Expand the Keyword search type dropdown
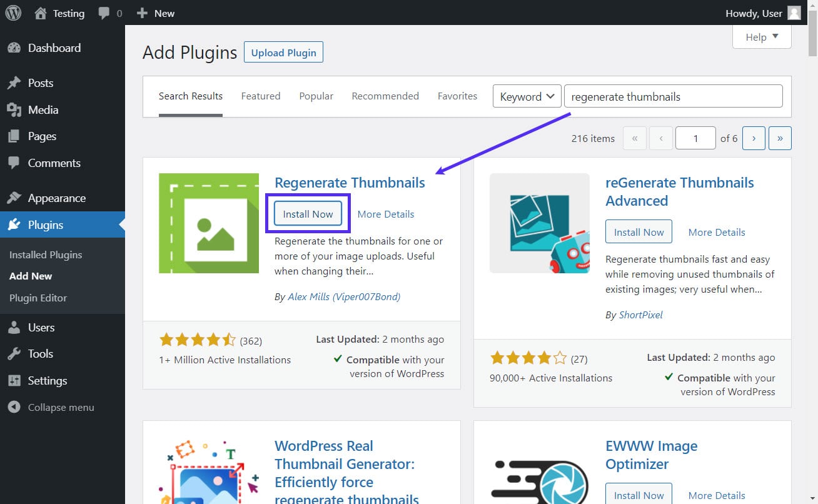818x504 pixels. point(527,96)
